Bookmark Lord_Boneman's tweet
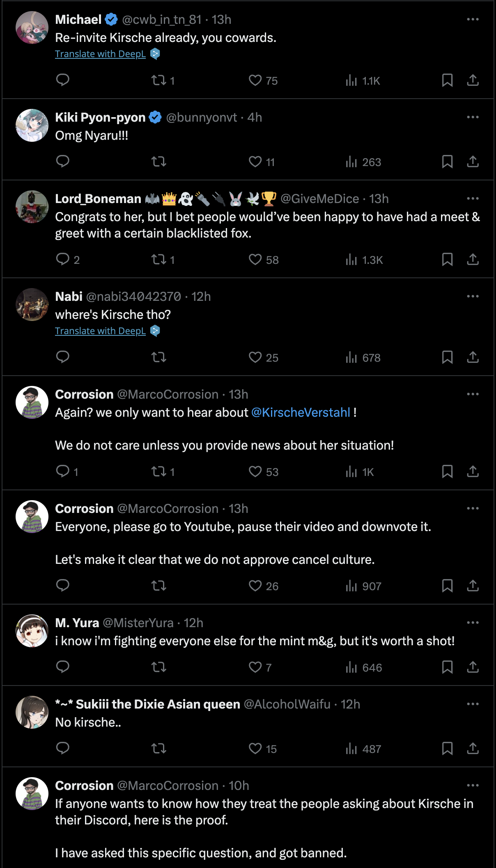This screenshot has height=868, width=496. tap(447, 259)
